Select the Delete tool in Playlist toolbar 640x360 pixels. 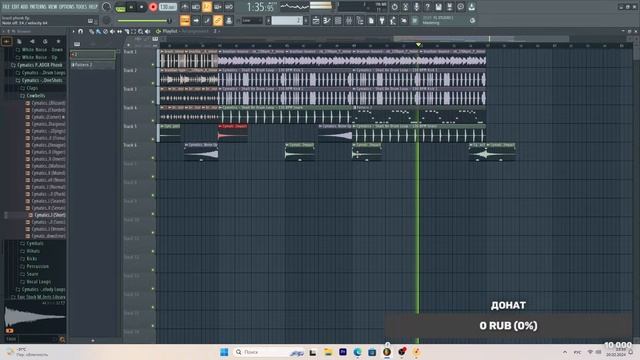point(105,31)
